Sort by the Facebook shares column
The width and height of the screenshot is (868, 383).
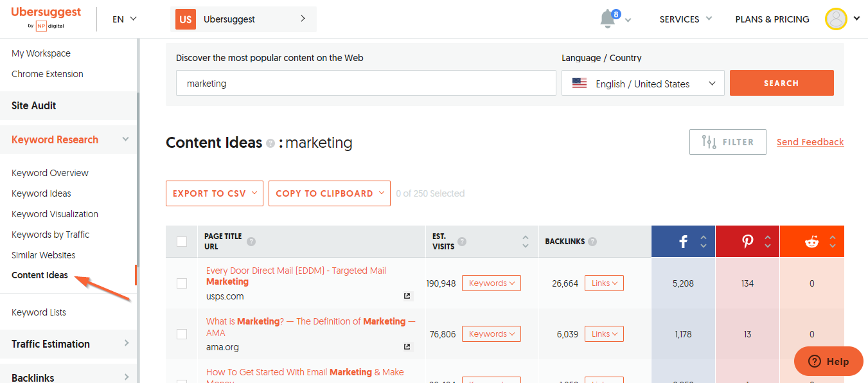pos(704,242)
